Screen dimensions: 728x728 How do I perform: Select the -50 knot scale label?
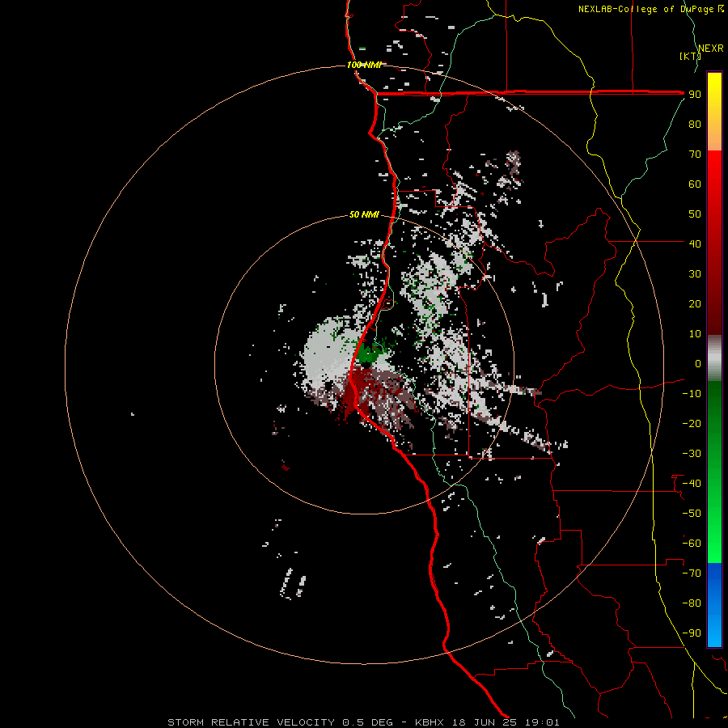click(692, 514)
